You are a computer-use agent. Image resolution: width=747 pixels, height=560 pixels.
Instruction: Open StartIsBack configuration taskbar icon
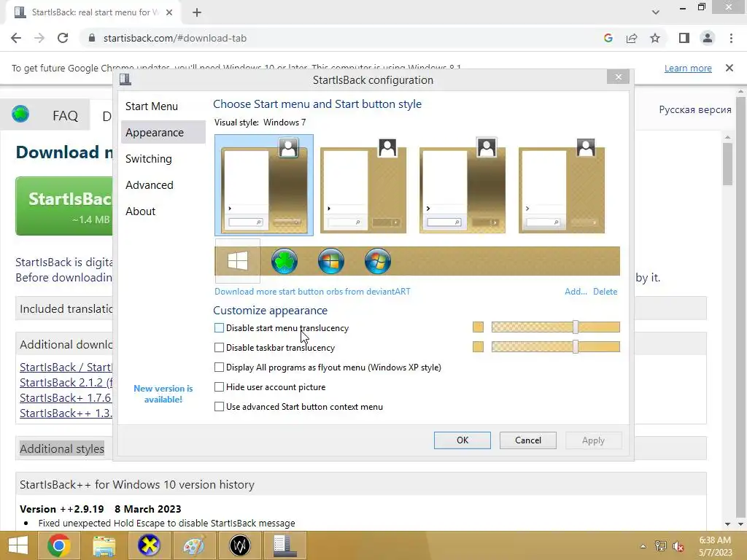[x=285, y=545]
